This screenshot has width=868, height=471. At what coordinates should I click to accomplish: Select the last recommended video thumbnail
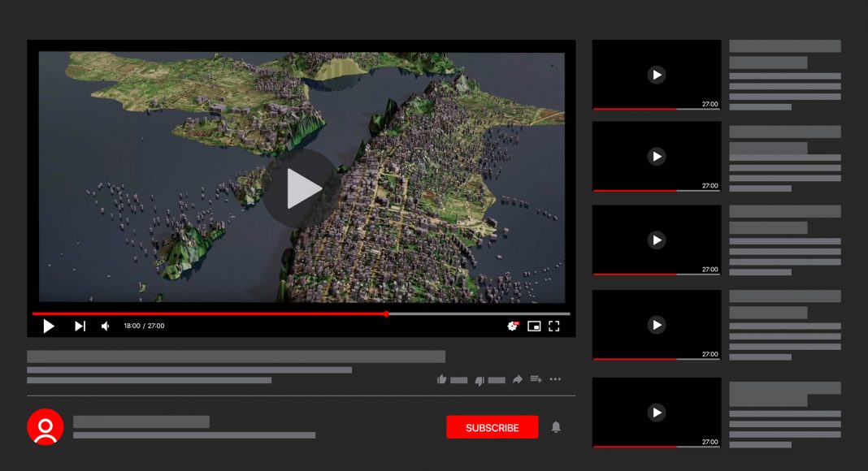657,413
